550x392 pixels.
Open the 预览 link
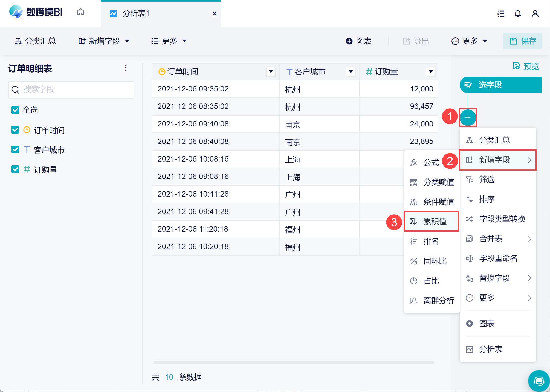point(531,66)
